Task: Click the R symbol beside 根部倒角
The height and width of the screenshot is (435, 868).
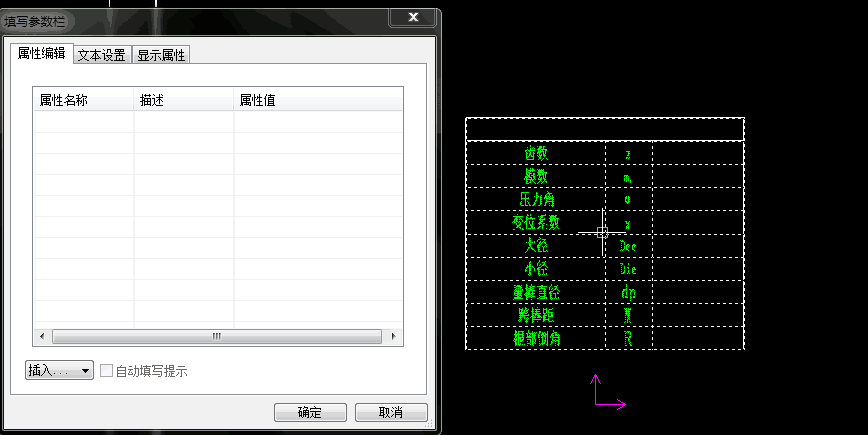Action: click(628, 339)
